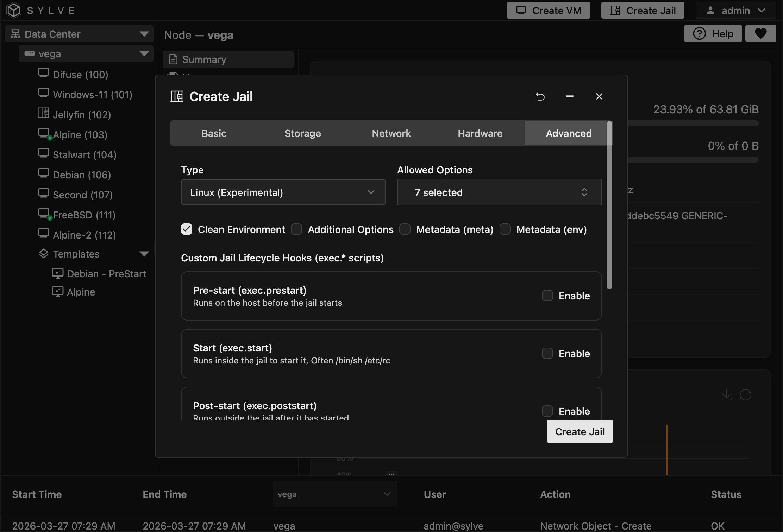Collapse the Data Center tree arrow
Screen dimensions: 783x532
(x=144, y=34)
